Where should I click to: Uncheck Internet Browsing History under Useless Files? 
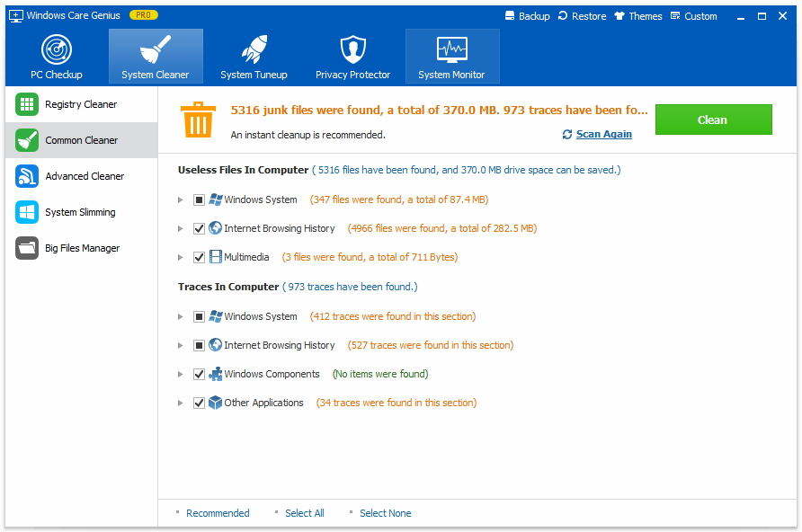[x=199, y=228]
